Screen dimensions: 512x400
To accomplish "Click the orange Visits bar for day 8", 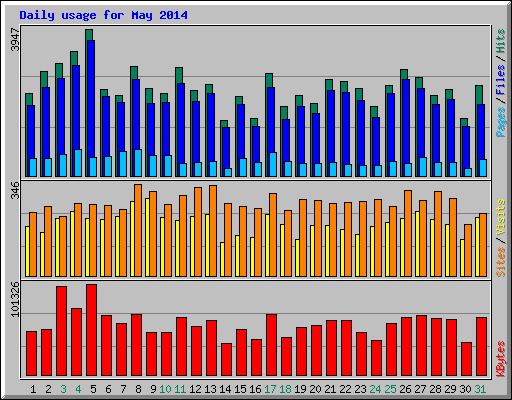I will coord(138,230).
